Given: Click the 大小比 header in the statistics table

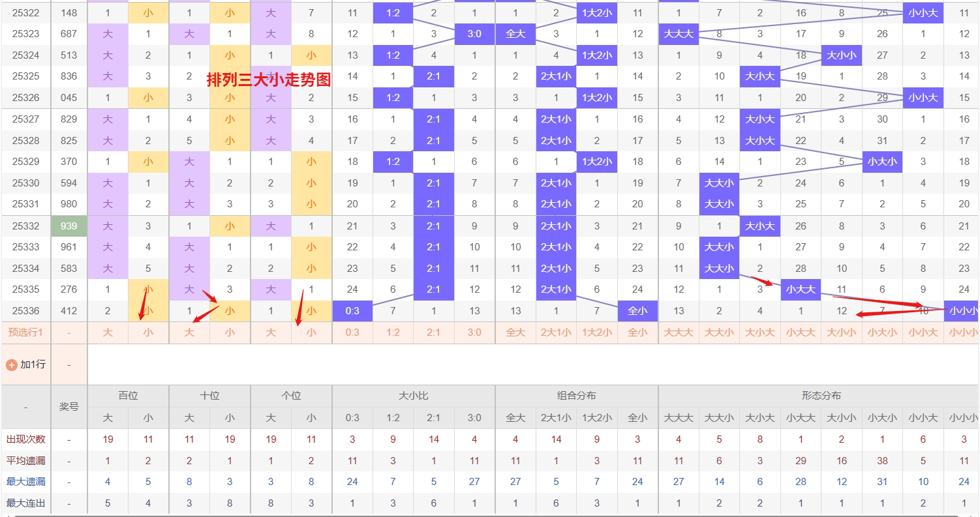Looking at the screenshot, I should click(x=413, y=396).
